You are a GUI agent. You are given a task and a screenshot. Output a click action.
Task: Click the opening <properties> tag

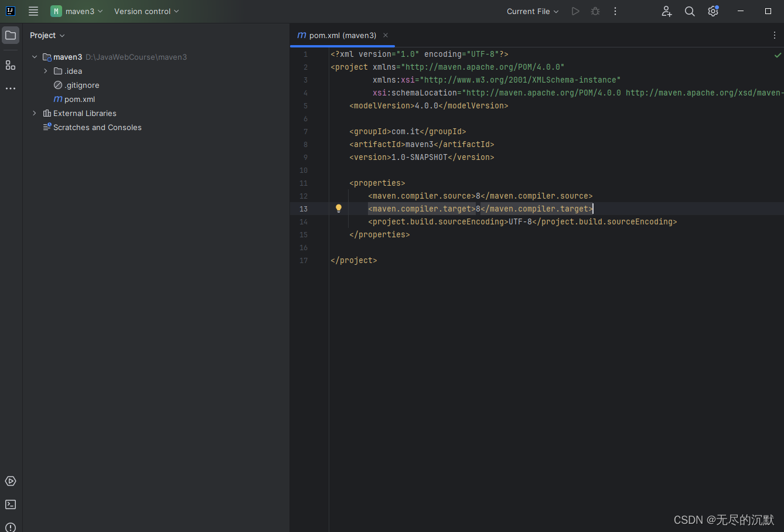tap(377, 183)
